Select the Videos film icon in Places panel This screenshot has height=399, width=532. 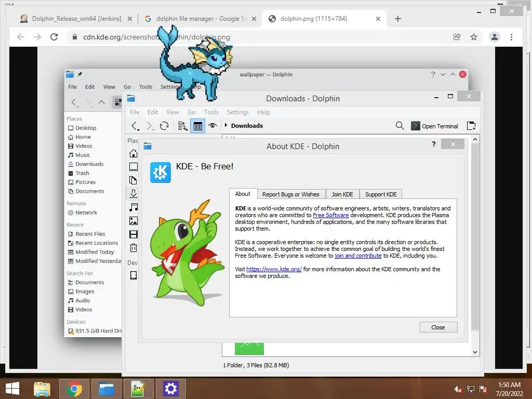click(x=134, y=234)
